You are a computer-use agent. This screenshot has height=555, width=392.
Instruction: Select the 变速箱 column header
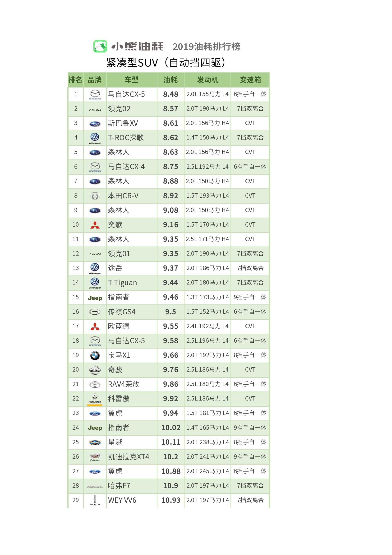click(x=250, y=80)
